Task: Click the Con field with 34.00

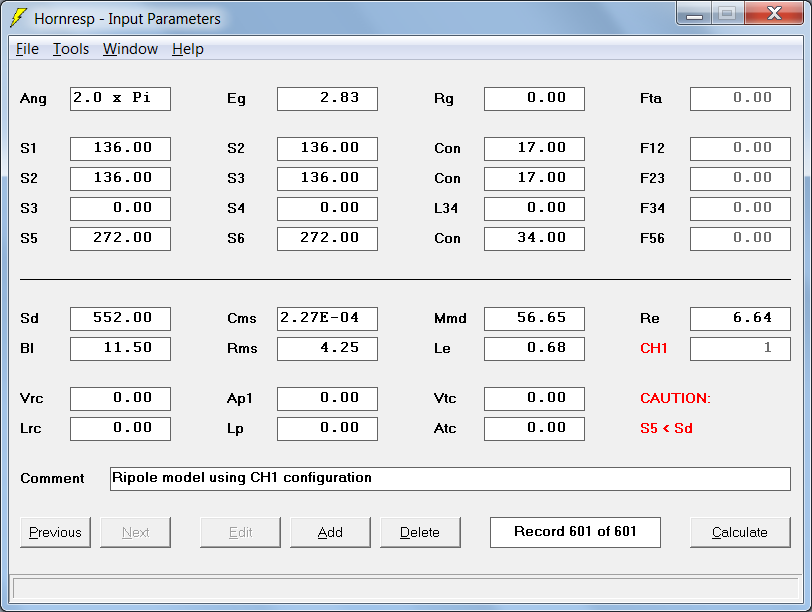Action: click(534, 239)
